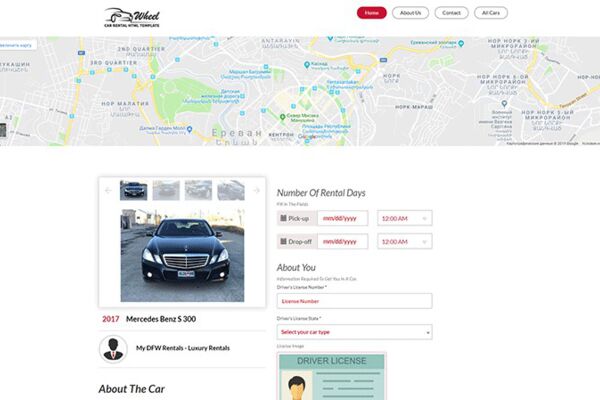
Task: Click the About The Car heading
Action: coord(132,389)
